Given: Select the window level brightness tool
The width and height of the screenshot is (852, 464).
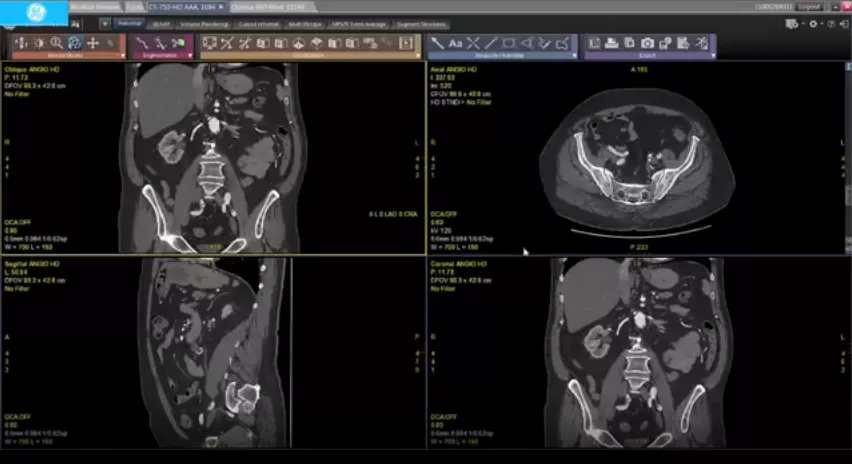Looking at the screenshot, I should [x=39, y=43].
